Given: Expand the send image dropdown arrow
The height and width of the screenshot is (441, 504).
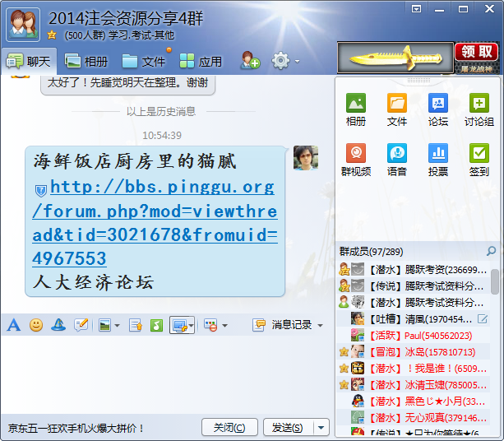Looking at the screenshot, I should coord(117,326).
